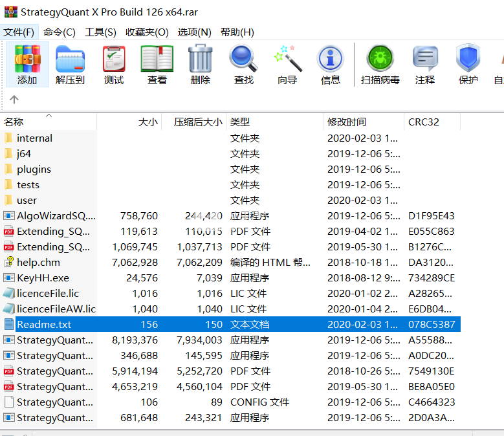
Task: Select StrategyQuant PDF sized 4,653,219
Action: (x=55, y=387)
